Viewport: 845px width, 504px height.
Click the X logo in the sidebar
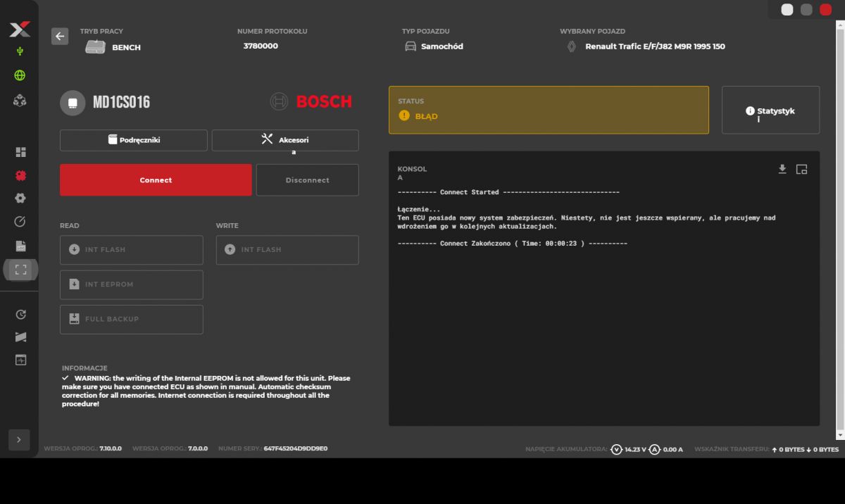click(20, 30)
